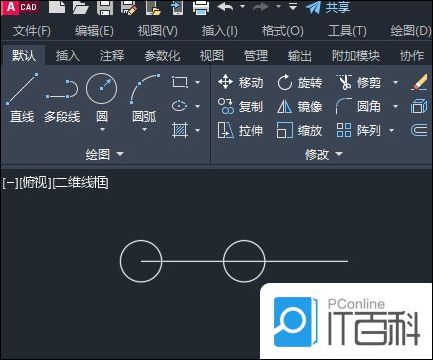Open the 绘图(D) menu
The width and height of the screenshot is (433, 360).
pos(411,31)
